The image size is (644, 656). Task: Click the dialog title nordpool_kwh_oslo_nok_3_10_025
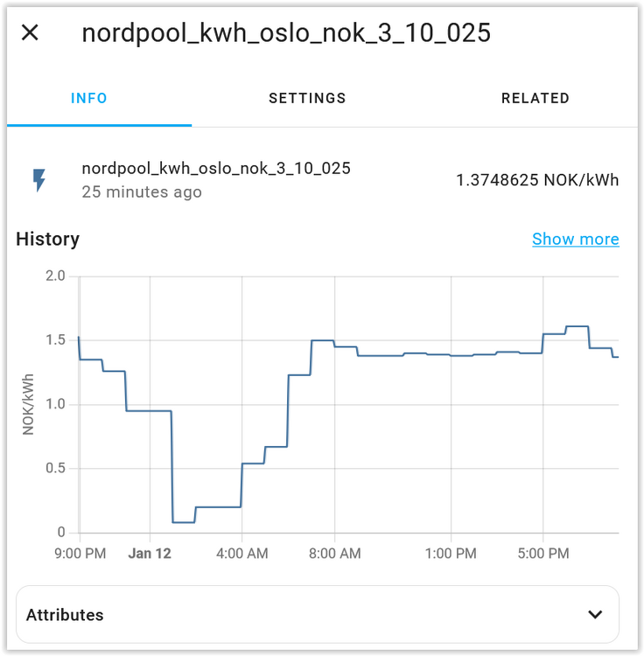(x=286, y=33)
